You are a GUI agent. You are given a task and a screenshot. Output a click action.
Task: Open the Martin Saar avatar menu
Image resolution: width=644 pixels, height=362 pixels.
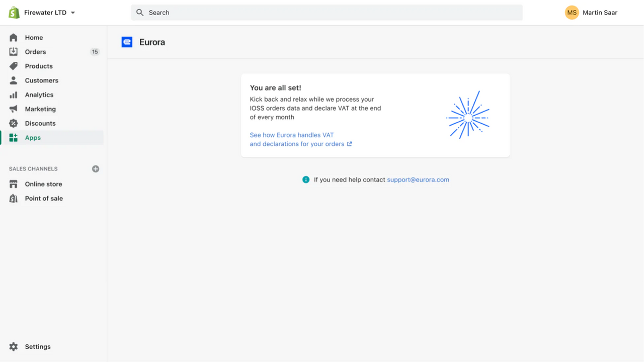[572, 12]
